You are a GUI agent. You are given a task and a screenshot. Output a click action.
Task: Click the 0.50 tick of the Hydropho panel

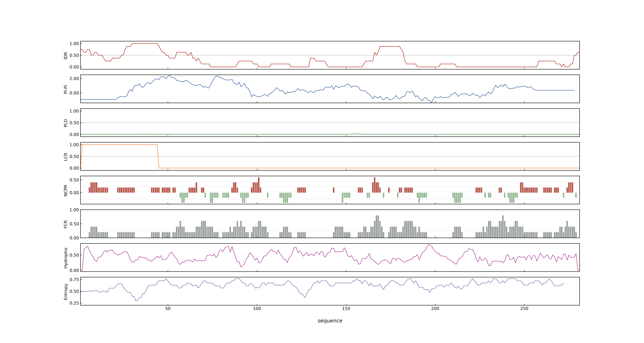click(x=74, y=255)
